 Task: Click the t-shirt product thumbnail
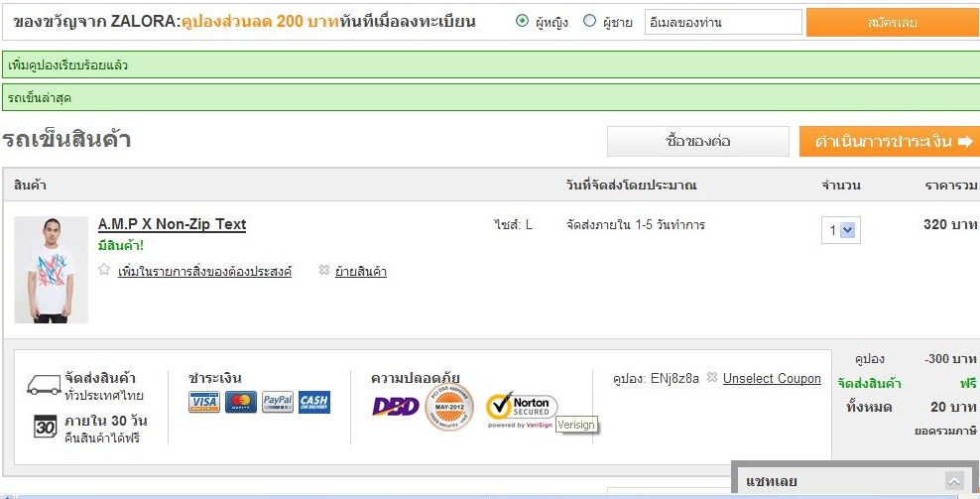(x=52, y=270)
